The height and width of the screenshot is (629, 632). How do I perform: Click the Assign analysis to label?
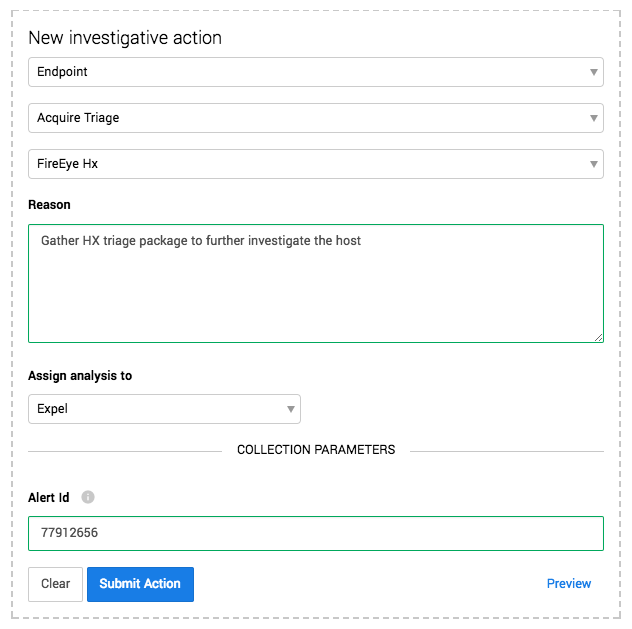click(80, 376)
